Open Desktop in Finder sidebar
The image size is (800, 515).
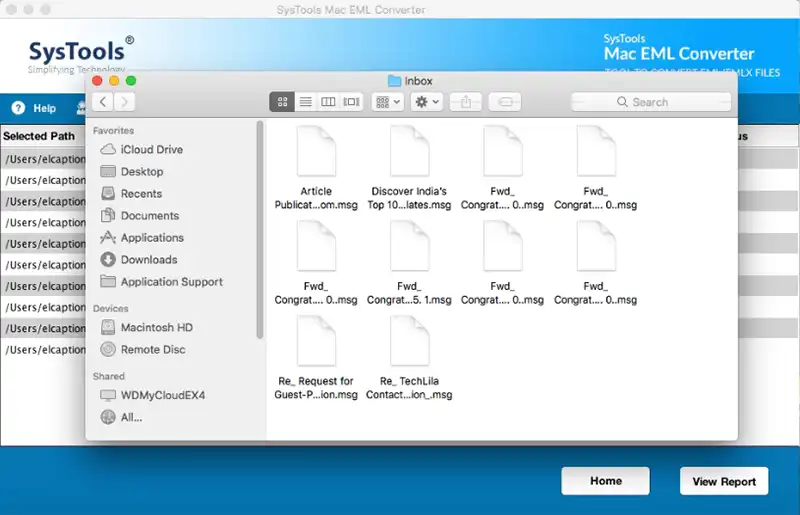(142, 171)
